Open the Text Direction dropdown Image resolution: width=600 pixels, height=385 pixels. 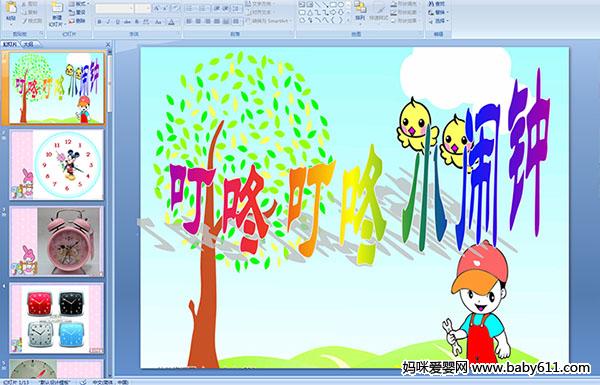261,4
